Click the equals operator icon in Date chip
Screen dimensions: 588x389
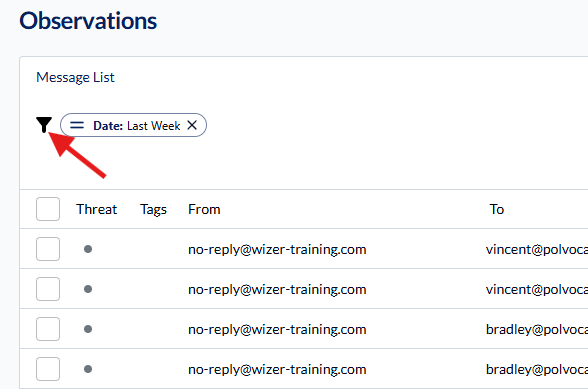pyautogui.click(x=77, y=125)
